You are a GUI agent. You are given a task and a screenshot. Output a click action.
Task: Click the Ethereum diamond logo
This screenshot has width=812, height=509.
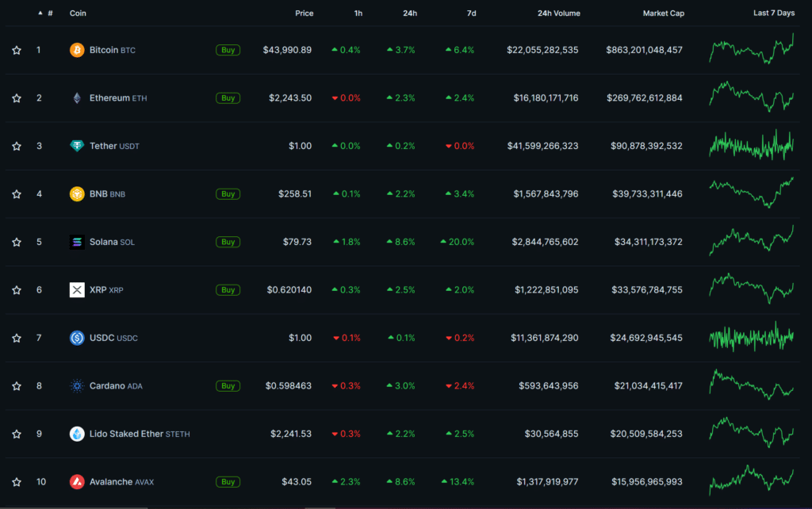click(x=77, y=98)
